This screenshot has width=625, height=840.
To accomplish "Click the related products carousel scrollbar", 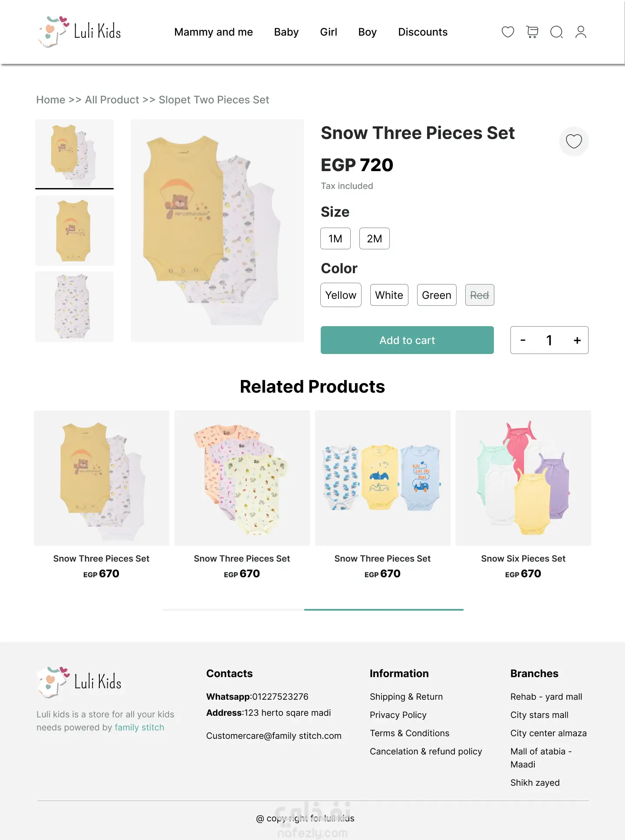I will point(384,610).
